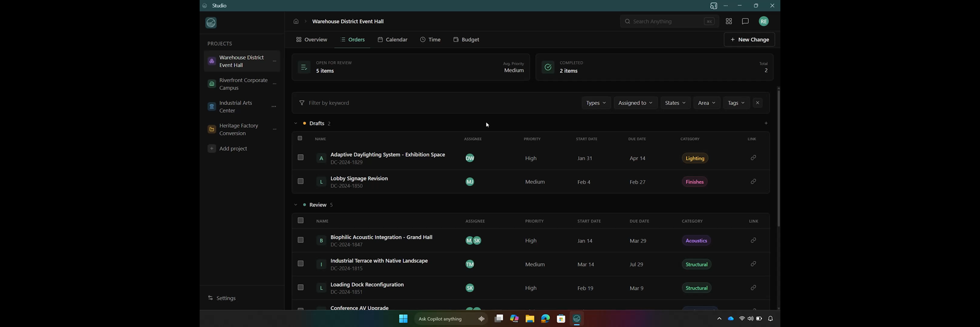This screenshot has width=980, height=327.
Task: Click the Filter by keyword field
Action: click(438, 103)
